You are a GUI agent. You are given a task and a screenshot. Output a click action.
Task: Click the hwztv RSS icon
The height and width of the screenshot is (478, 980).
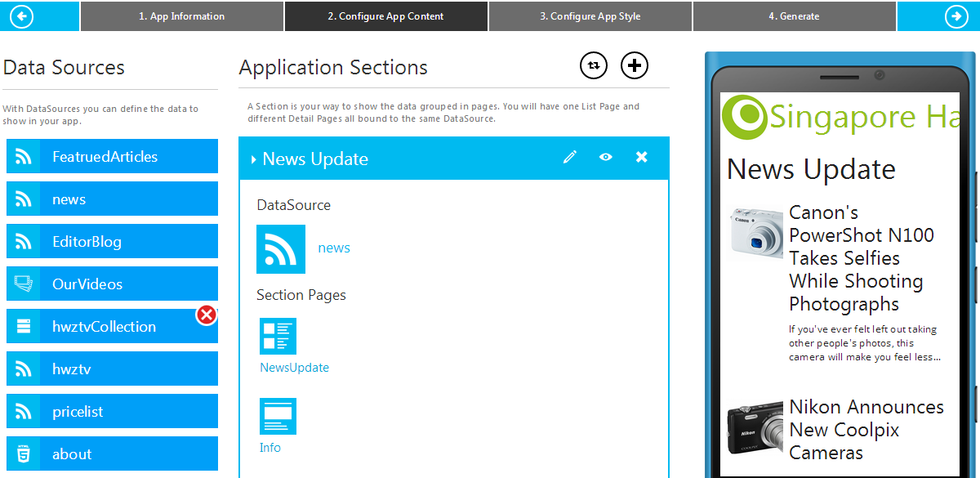coord(24,369)
